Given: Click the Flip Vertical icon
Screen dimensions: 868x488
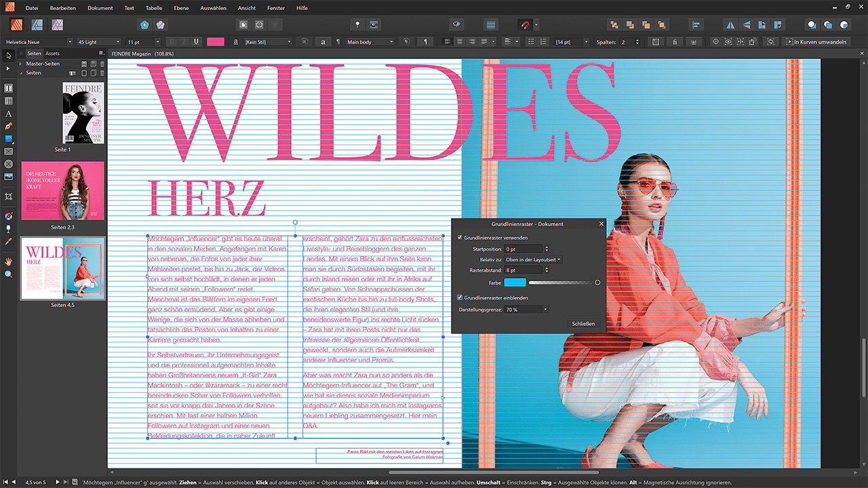Looking at the screenshot, I should [x=746, y=24].
